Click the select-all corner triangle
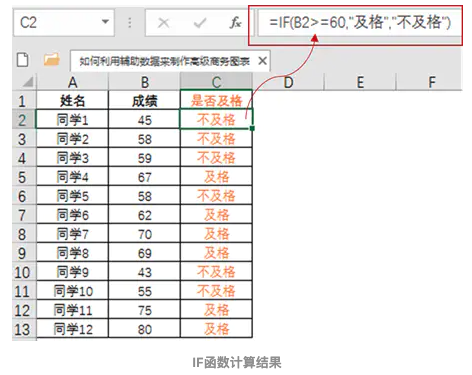The image size is (472, 375). pos(27,82)
